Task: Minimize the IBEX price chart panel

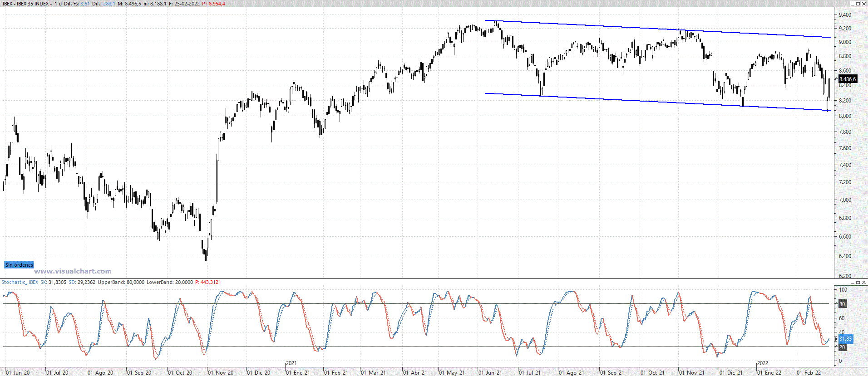Action: click(x=852, y=4)
